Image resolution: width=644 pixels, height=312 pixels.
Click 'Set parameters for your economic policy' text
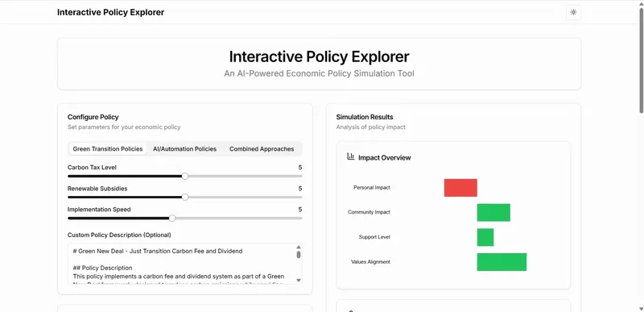(x=124, y=127)
